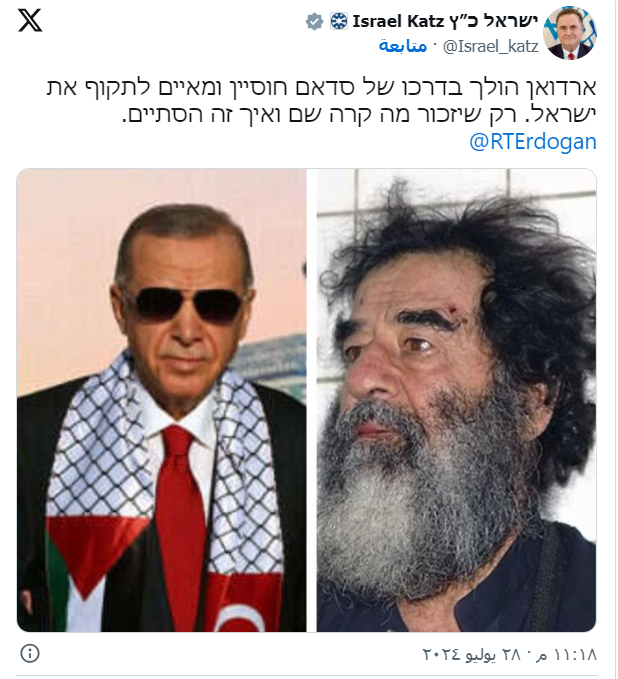Click the Hebrew display name ישראל כ"ץ

[x=494, y=21]
